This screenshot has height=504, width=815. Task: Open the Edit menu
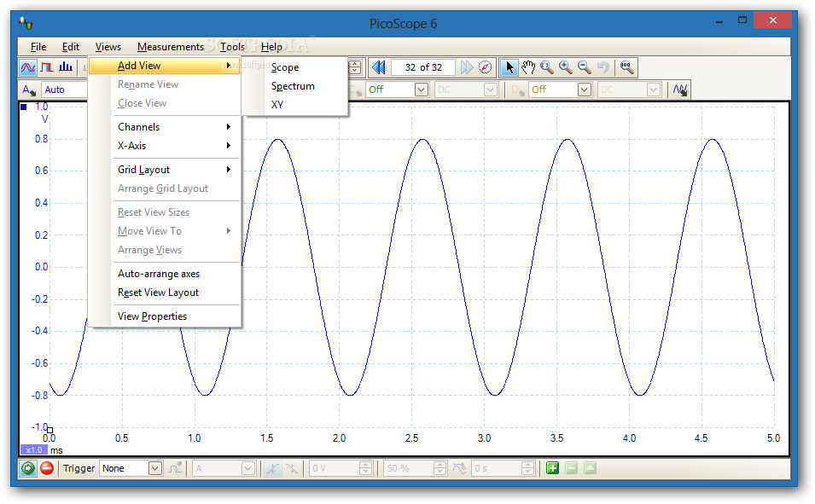point(71,47)
